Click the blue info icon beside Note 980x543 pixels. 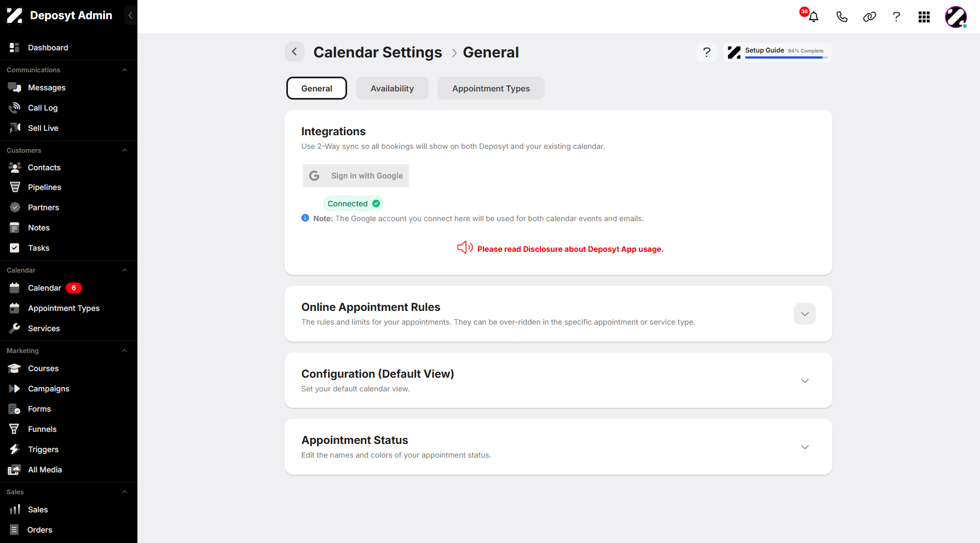(x=305, y=218)
